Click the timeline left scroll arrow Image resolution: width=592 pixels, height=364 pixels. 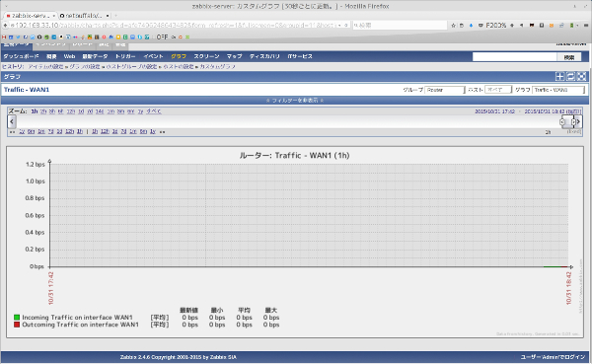pos(11,121)
